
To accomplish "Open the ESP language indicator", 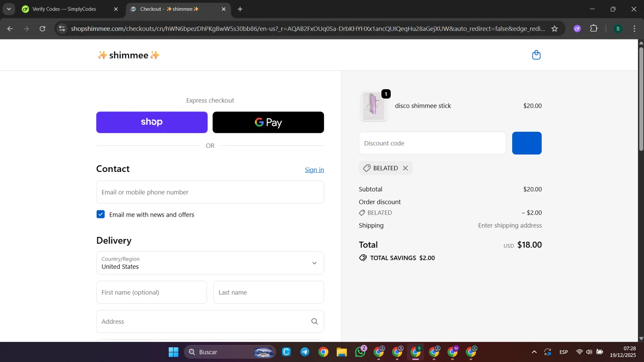I will pyautogui.click(x=564, y=352).
